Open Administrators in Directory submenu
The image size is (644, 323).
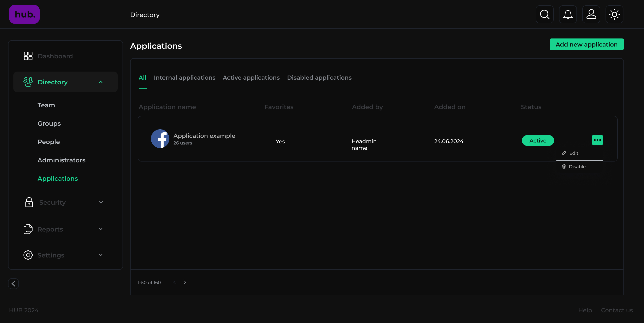click(x=61, y=160)
